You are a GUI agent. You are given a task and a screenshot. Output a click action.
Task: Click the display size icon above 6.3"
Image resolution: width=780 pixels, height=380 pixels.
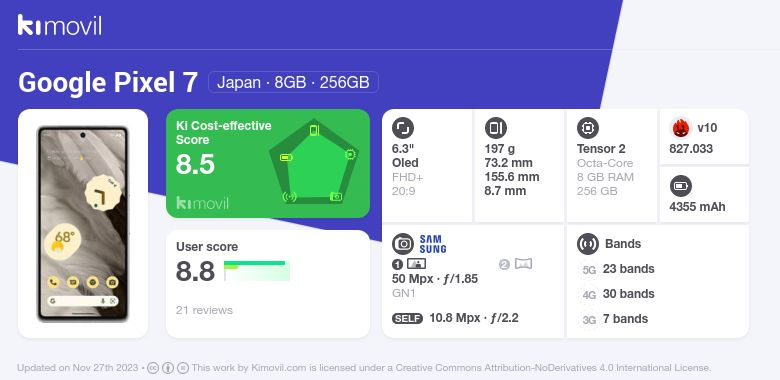[x=403, y=128]
